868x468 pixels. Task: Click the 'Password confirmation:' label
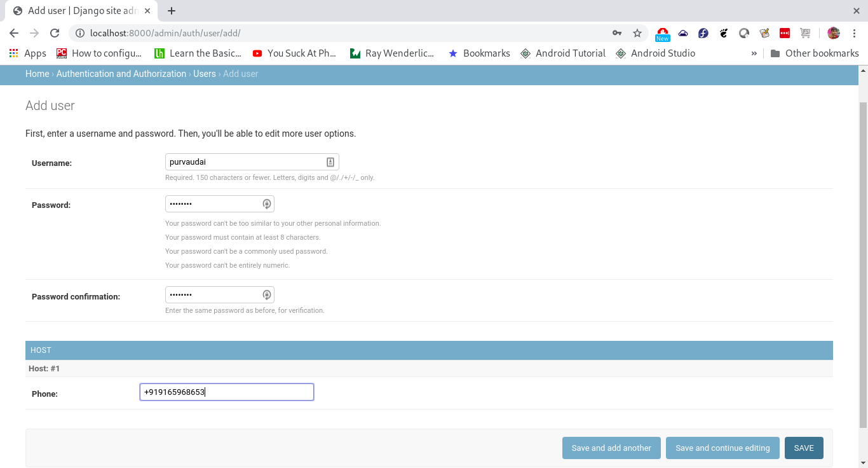76,297
